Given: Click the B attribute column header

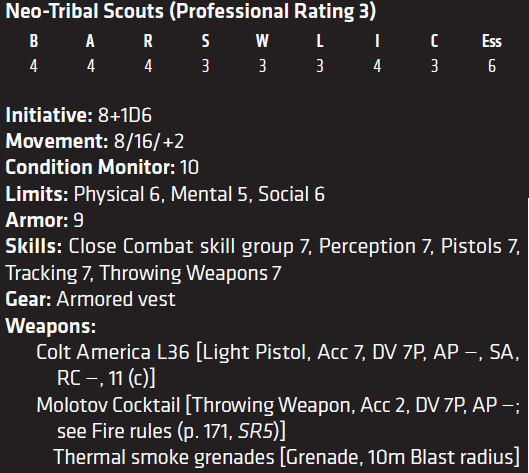Looking at the screenshot, I should click(34, 41).
